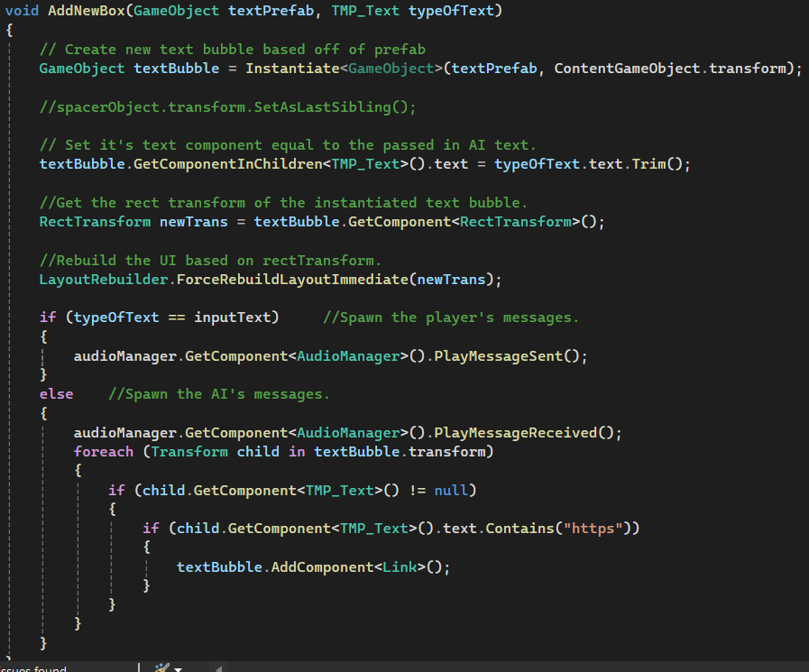Click the else keyword

click(x=56, y=393)
